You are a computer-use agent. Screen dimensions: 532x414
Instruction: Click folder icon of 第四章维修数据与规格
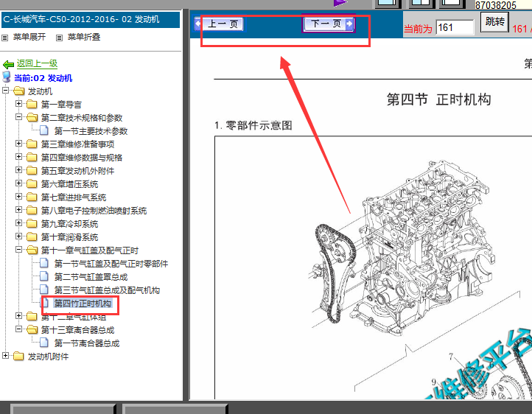32,157
